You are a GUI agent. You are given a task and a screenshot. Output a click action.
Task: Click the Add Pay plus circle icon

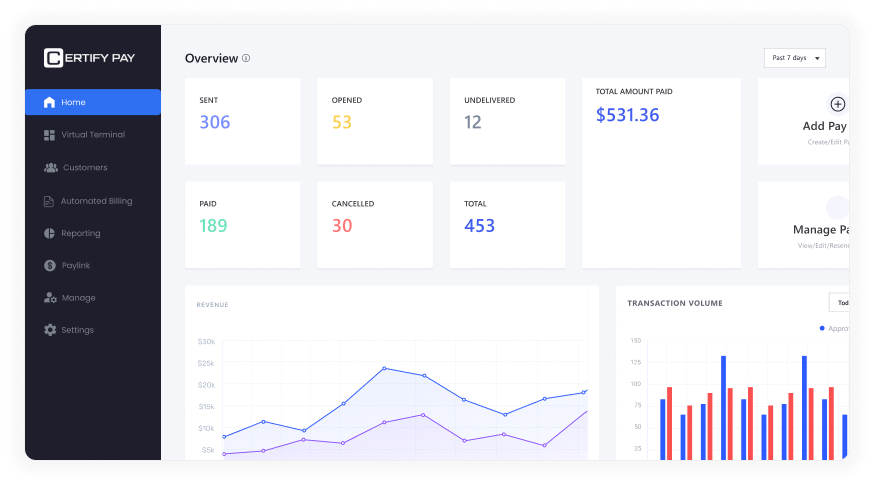[x=838, y=104]
